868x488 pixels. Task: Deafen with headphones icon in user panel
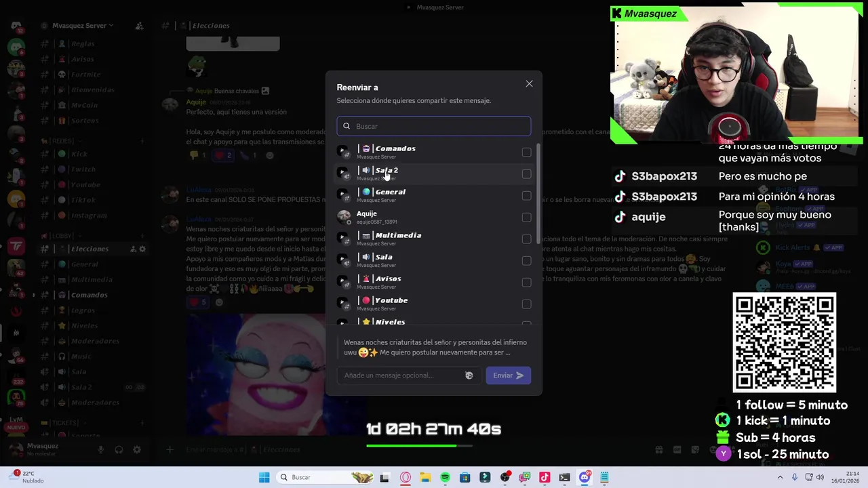(x=119, y=449)
